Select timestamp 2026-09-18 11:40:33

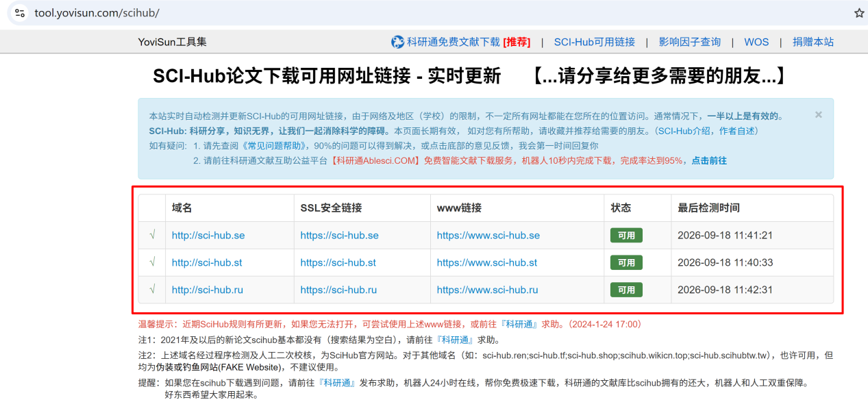(x=725, y=262)
